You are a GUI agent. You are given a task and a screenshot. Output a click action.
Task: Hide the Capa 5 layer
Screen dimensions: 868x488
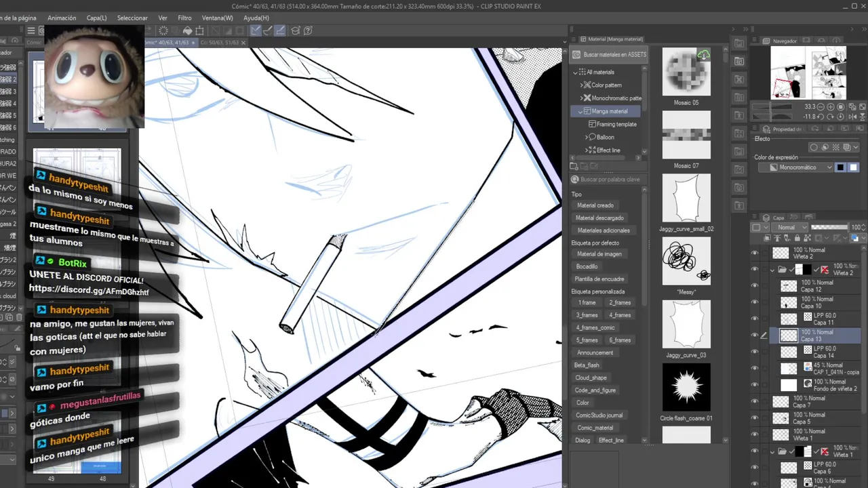(755, 418)
